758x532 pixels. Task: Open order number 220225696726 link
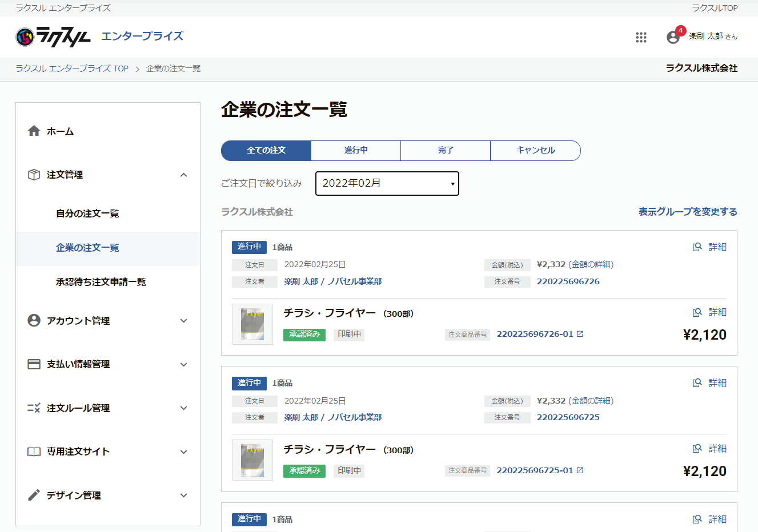(568, 281)
